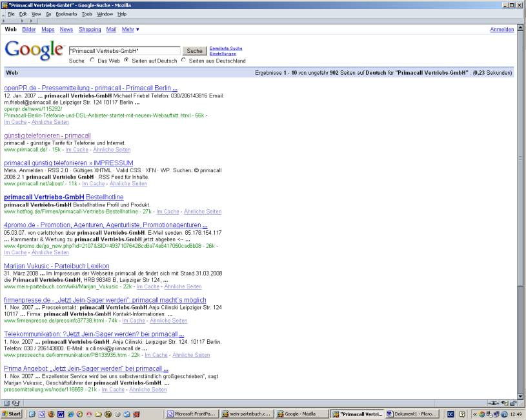Viewport: 526px width, 420px height.
Task: Open the folder icon in quick launch
Action: pos(98,414)
